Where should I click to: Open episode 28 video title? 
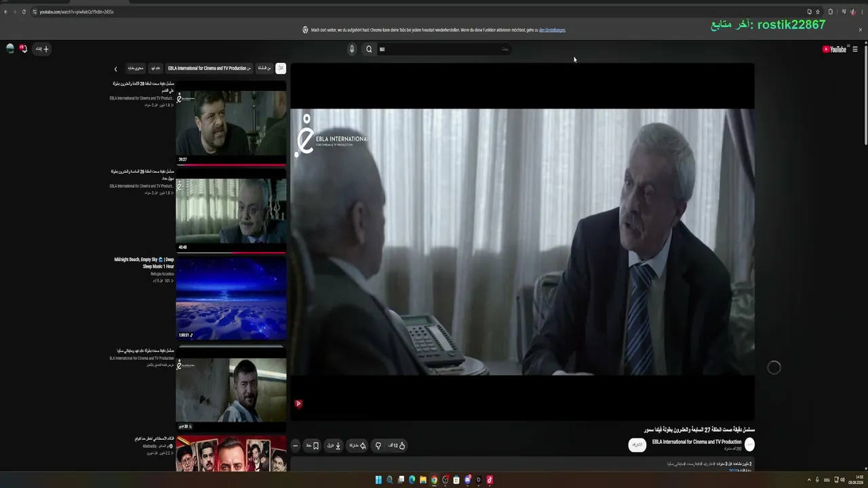(x=143, y=87)
